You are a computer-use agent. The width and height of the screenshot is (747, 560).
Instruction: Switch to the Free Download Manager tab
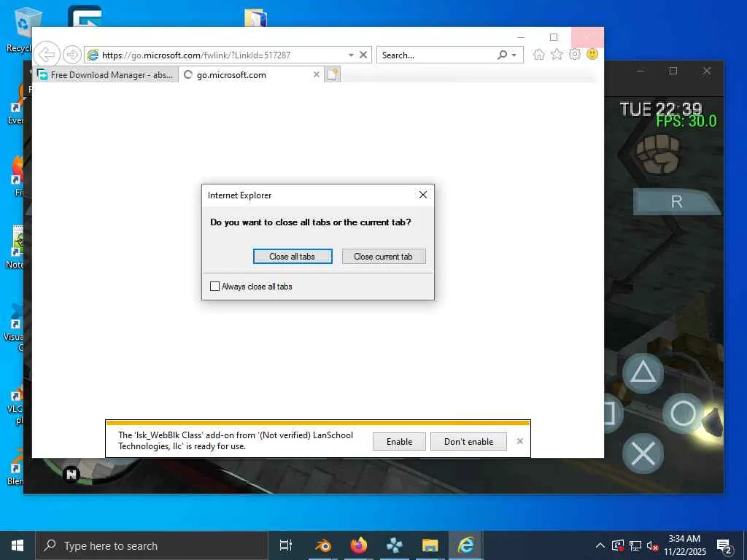point(105,75)
